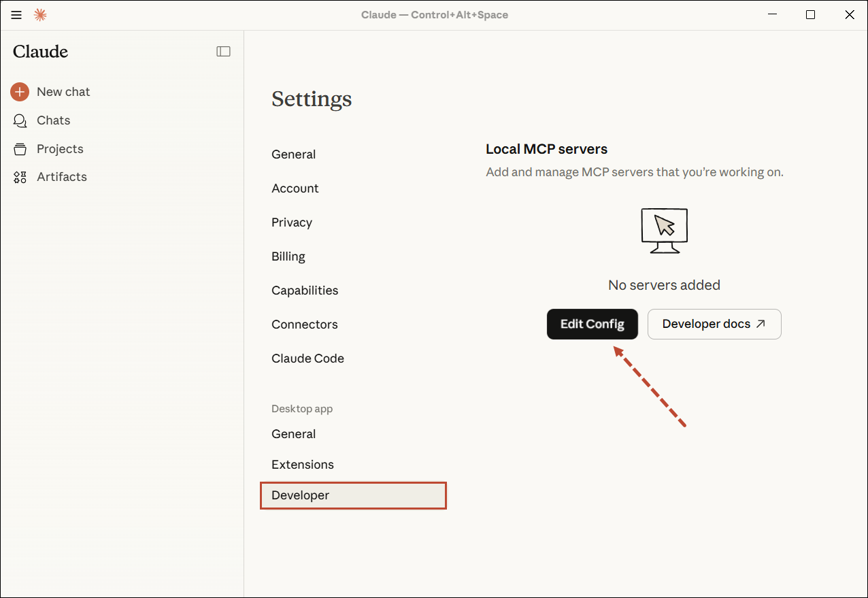The height and width of the screenshot is (598, 868).
Task: Go to Extensions settings
Action: 303,465
